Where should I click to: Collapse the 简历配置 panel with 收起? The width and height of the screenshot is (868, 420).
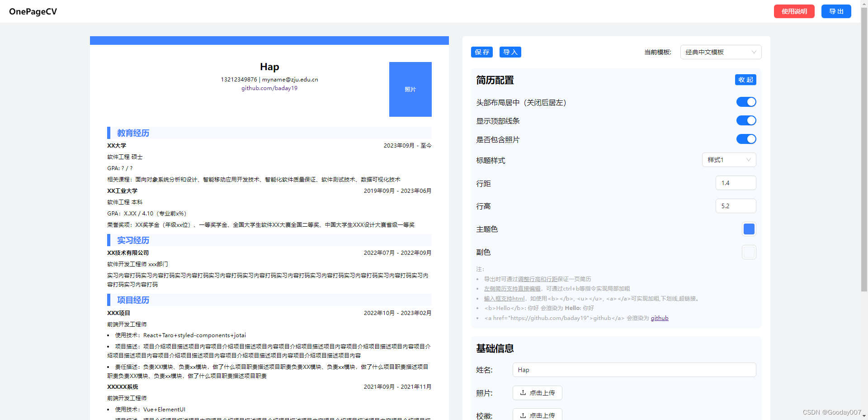coord(745,80)
